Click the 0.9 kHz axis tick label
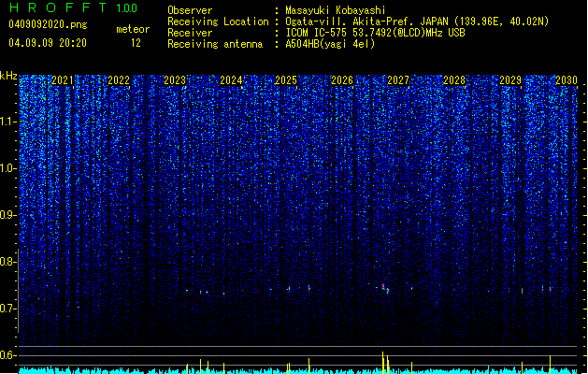The height and width of the screenshot is (374, 588). tap(8, 215)
